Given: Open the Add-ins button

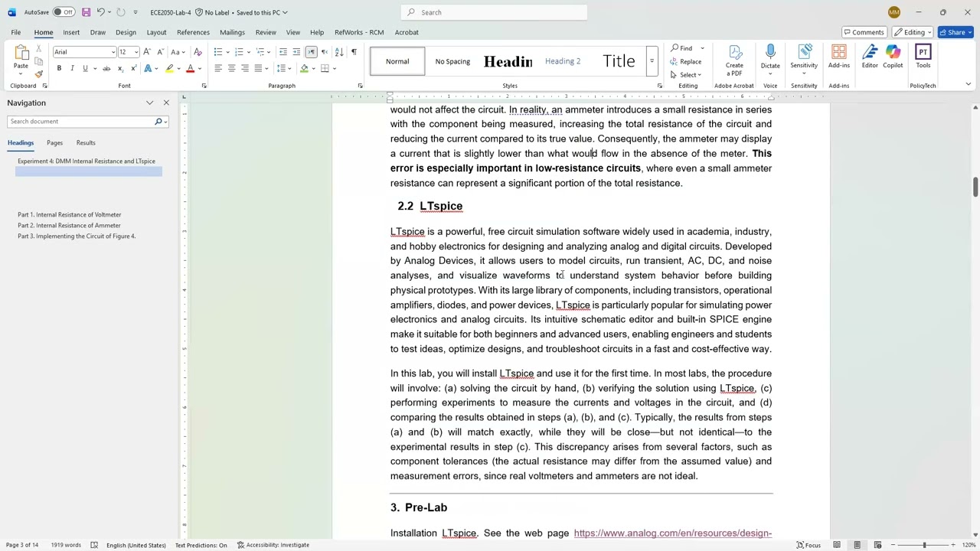Looking at the screenshot, I should point(838,57).
